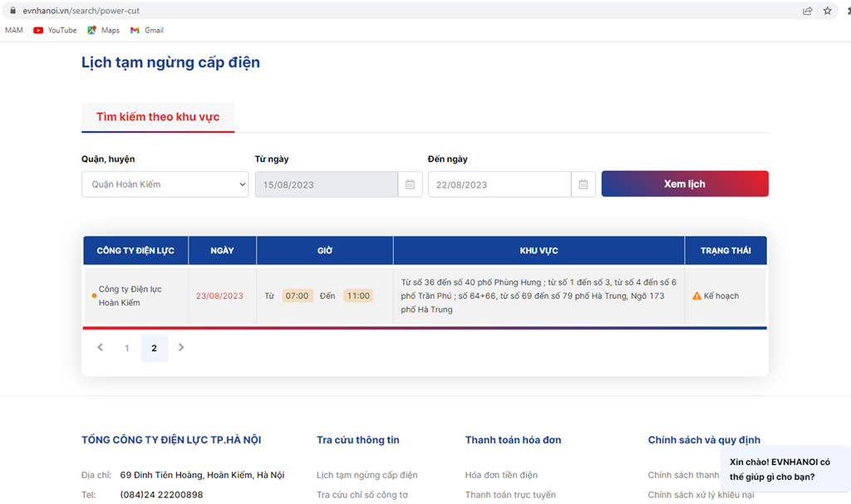Image resolution: width=851 pixels, height=504 pixels.
Task: Click the Kế hoạch warning triangle icon
Action: tap(697, 296)
